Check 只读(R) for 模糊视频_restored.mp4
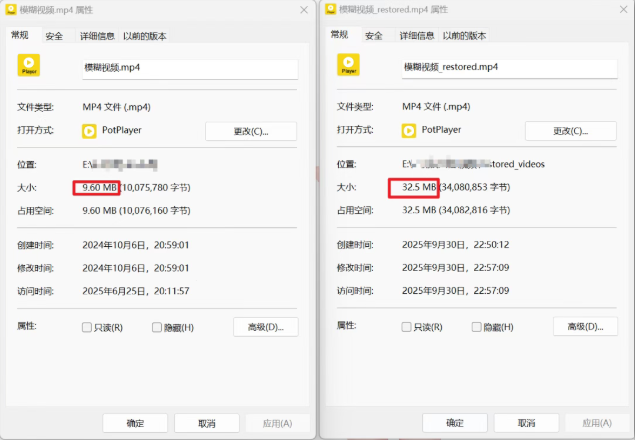 tap(407, 327)
